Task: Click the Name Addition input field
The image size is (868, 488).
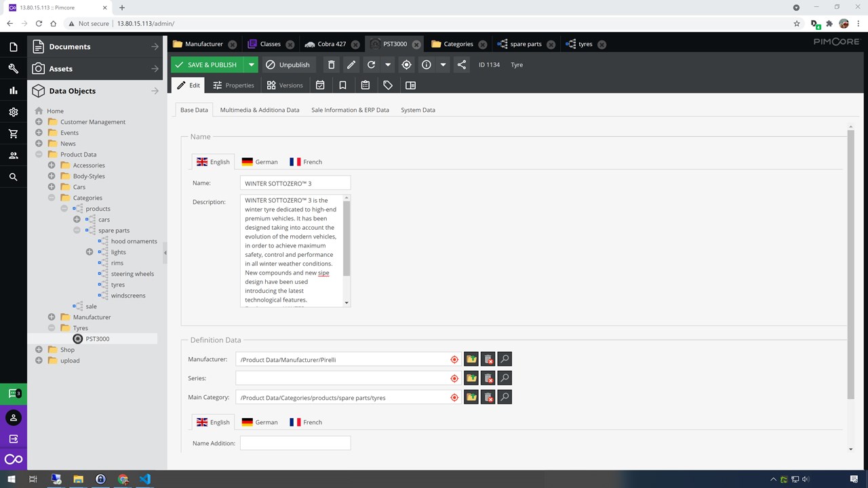Action: click(295, 443)
